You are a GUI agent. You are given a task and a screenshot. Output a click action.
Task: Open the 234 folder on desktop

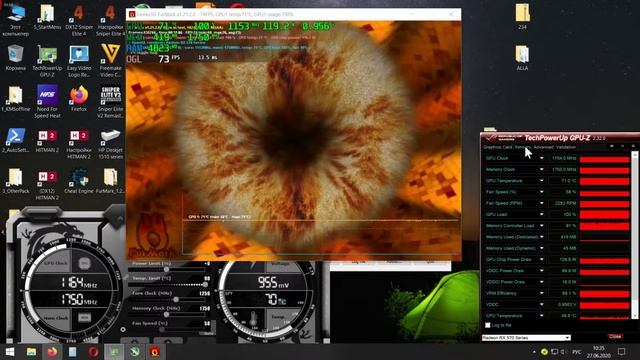[x=522, y=17]
